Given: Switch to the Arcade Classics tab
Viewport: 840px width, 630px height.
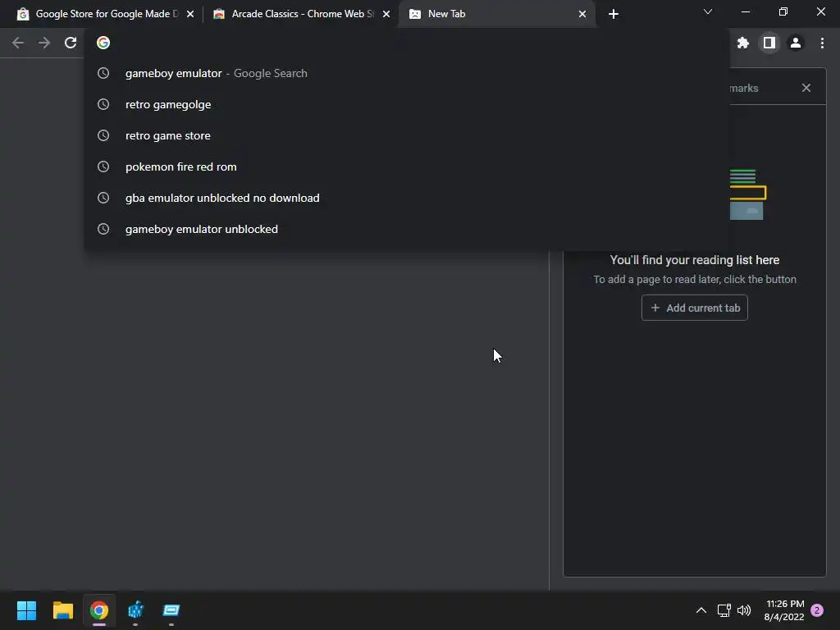Looking at the screenshot, I should click(300, 14).
